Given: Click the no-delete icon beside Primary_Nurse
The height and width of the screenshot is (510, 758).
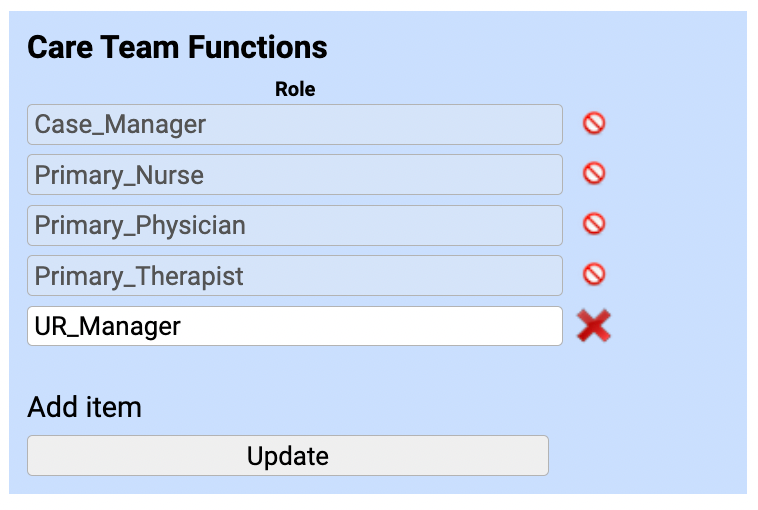Looking at the screenshot, I should (x=594, y=174).
